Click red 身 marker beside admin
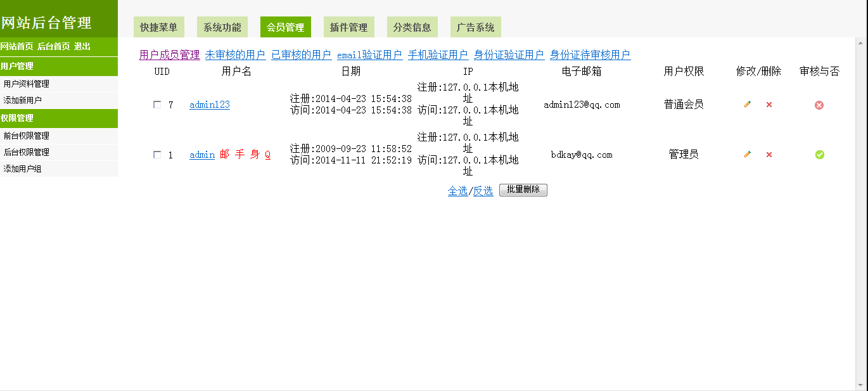The height and width of the screenshot is (391, 868). [255, 155]
